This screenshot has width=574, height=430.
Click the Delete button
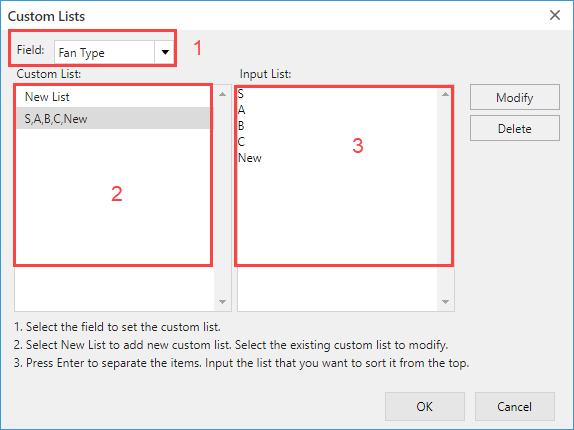515,128
